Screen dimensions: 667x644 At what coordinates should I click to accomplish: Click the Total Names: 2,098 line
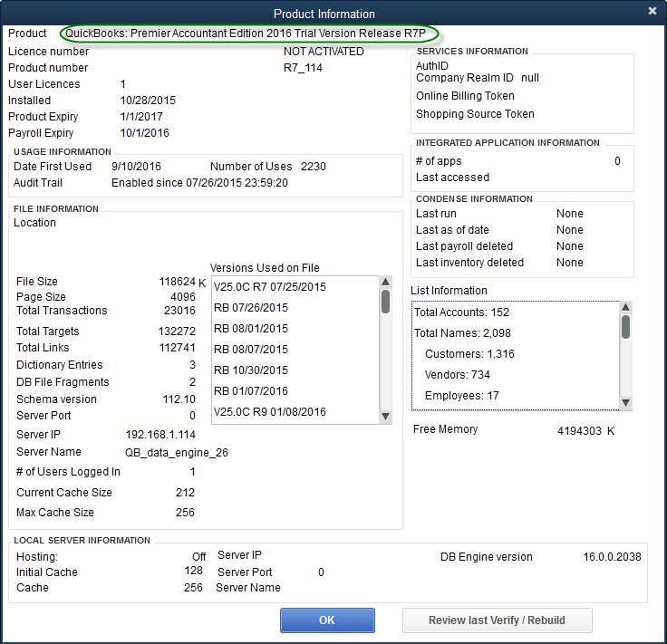pyautogui.click(x=462, y=333)
